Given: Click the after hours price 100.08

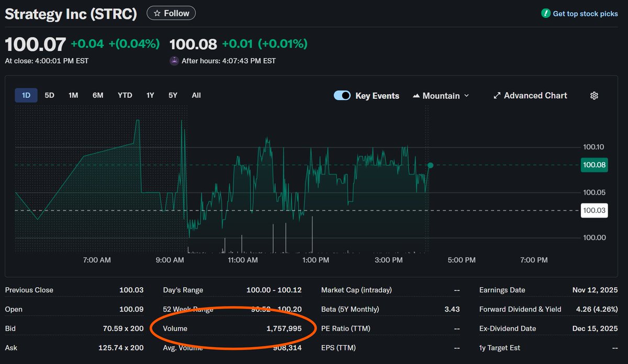Looking at the screenshot, I should click(x=193, y=44).
